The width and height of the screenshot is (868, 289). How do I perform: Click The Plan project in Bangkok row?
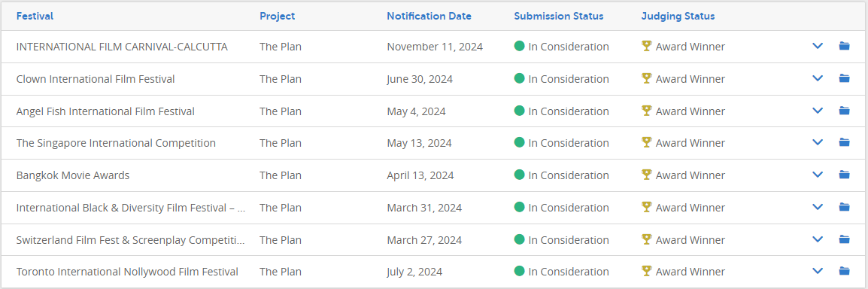(x=281, y=175)
